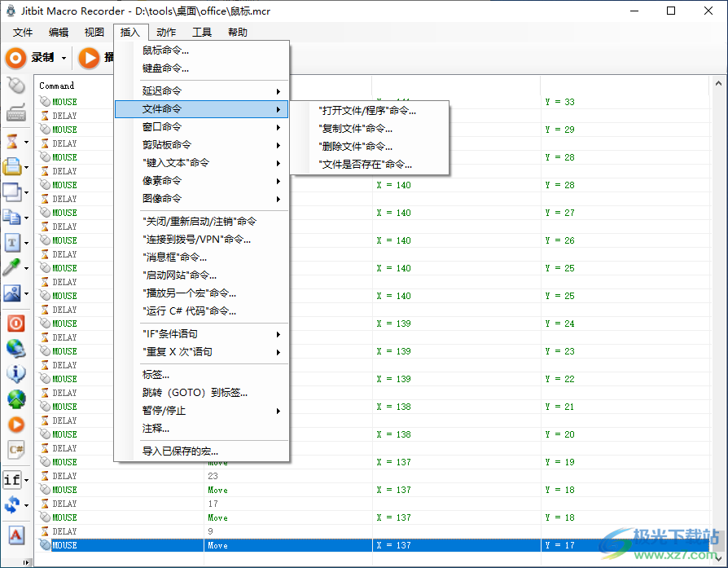728x568 pixels.
Task: Click the scrollbar up arrow at top right
Action: pyautogui.click(x=718, y=84)
